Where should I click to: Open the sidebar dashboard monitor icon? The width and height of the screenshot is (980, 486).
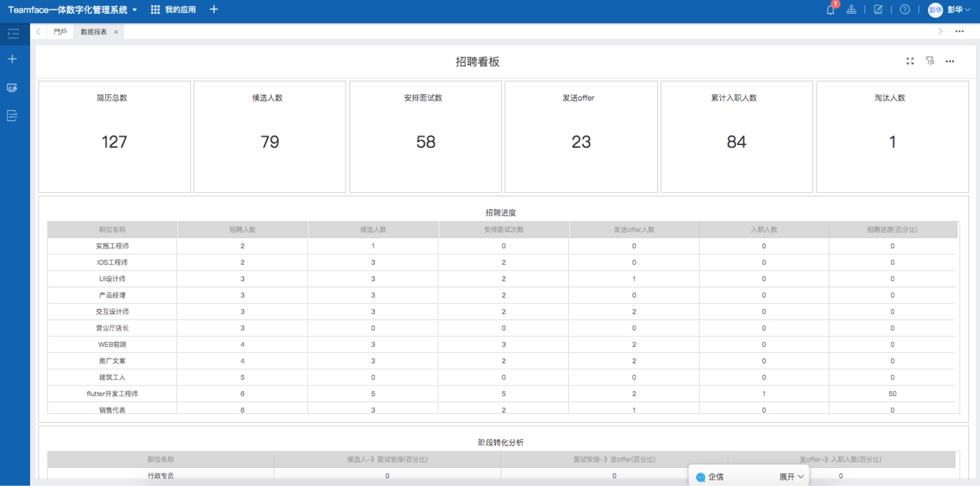point(12,87)
